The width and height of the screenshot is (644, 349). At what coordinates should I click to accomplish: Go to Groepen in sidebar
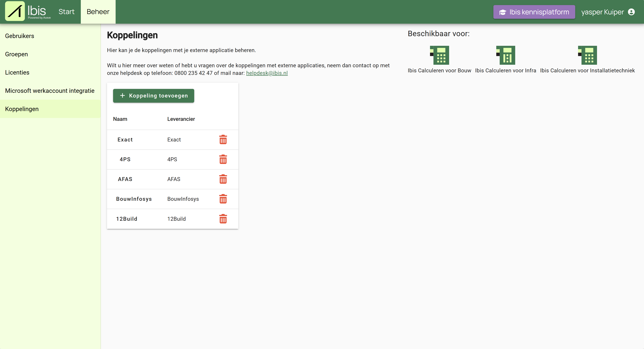click(16, 54)
